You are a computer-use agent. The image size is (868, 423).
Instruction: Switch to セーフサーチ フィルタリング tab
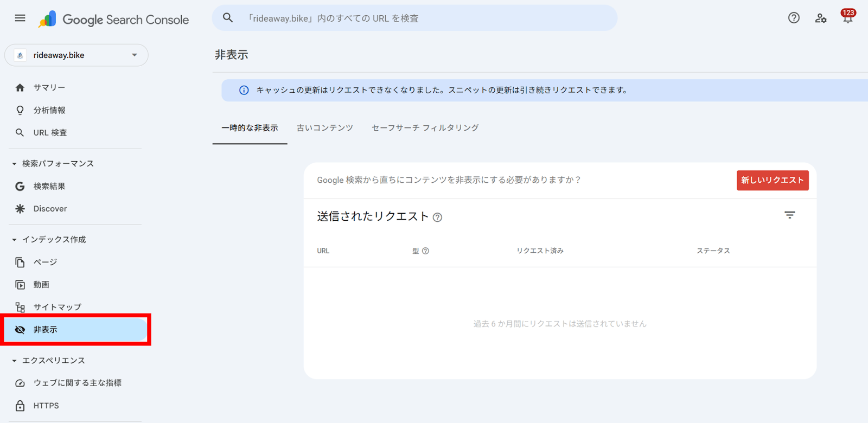pos(425,128)
